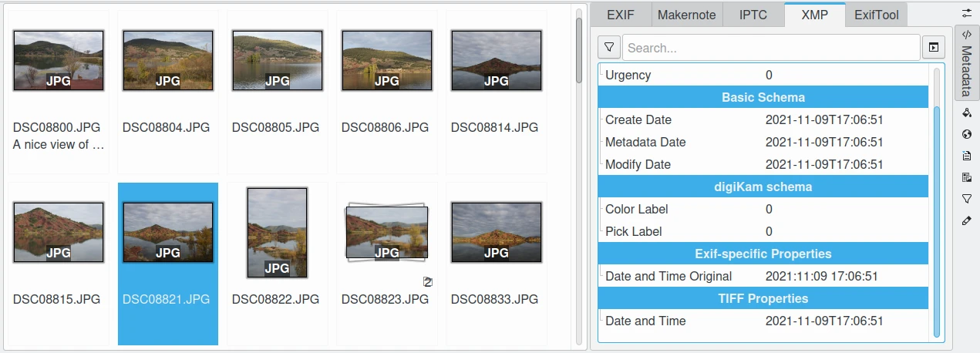Switch to the IPTC tab
Image resolution: width=980 pixels, height=353 pixels.
753,15
